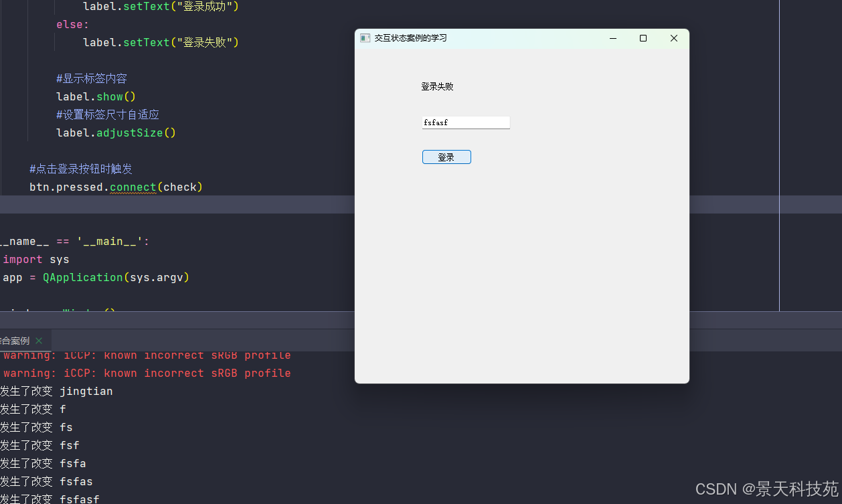Click the app = QApplication(sys.argv) line
Screen dimensions: 842x504
tap(96, 277)
